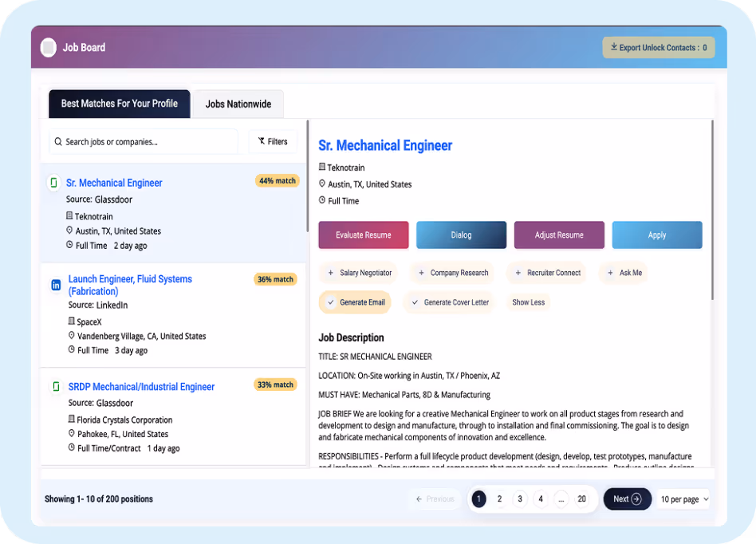Toggle the Generate Email chip

(356, 302)
